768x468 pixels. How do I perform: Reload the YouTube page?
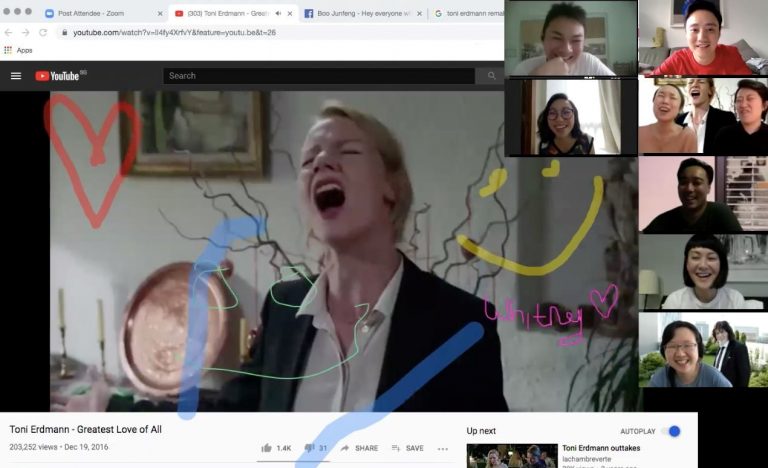43,32
